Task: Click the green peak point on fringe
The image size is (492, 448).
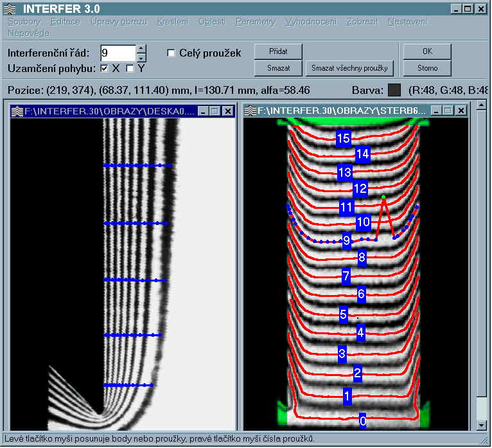Action: [383, 197]
